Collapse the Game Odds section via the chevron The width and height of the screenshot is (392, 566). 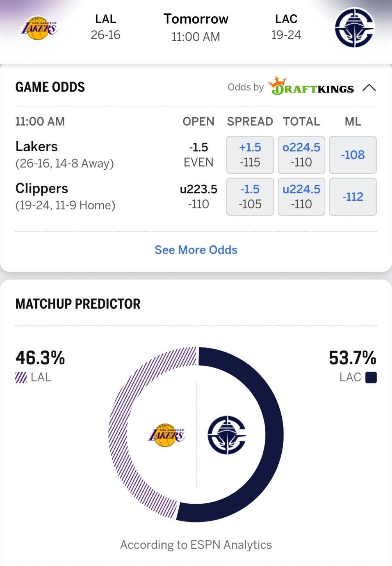[x=370, y=87]
